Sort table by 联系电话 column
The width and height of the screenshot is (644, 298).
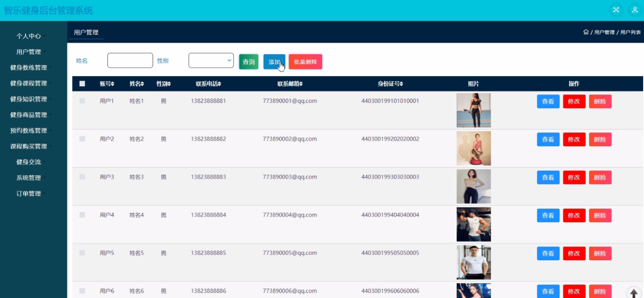coord(208,84)
